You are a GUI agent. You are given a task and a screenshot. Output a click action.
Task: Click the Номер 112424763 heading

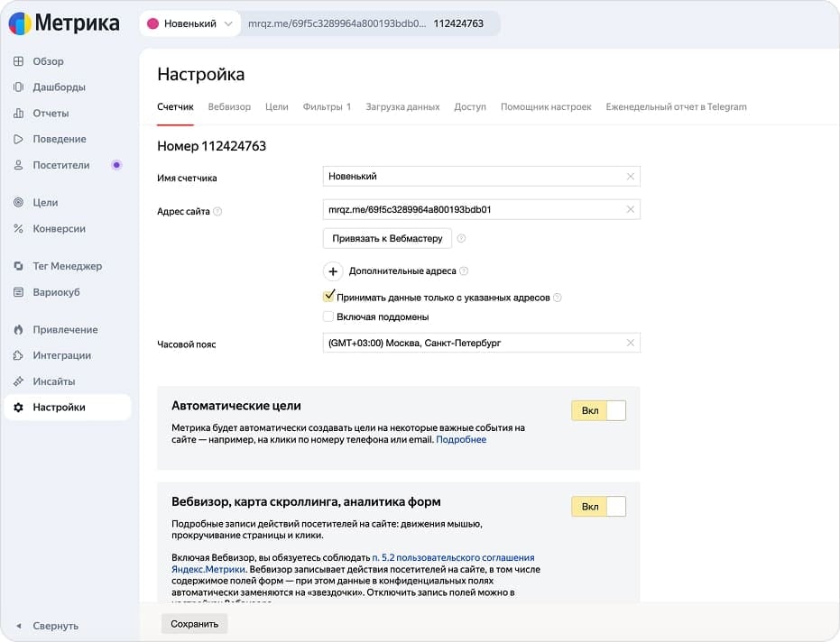point(212,146)
